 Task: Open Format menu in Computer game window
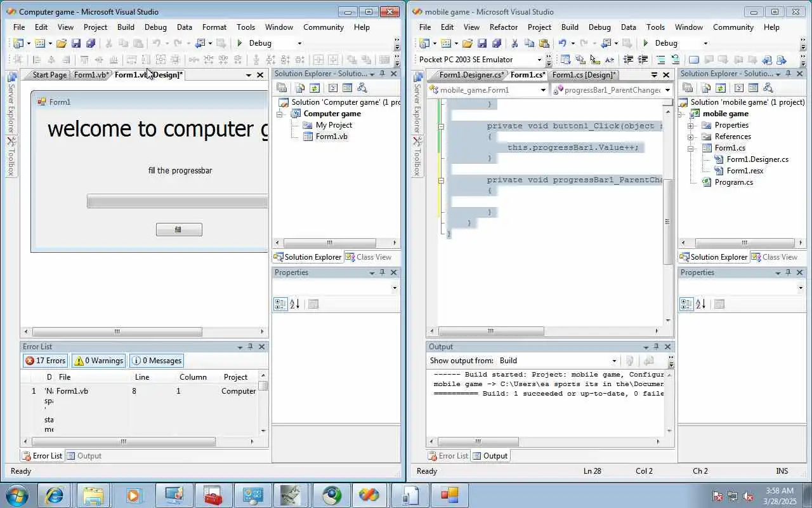(214, 27)
